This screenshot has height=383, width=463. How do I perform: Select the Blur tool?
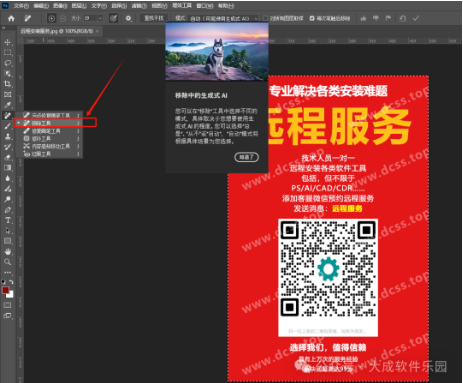point(8,178)
